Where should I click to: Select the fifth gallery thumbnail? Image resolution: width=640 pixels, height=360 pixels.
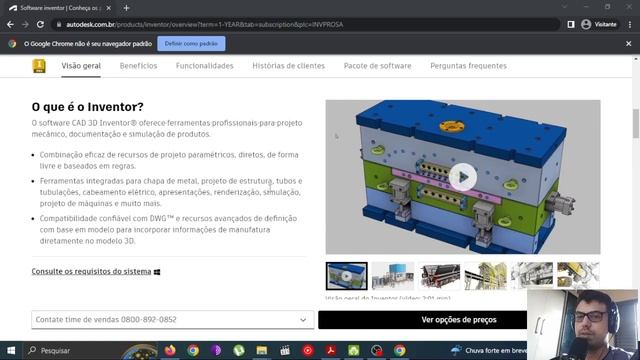532,276
